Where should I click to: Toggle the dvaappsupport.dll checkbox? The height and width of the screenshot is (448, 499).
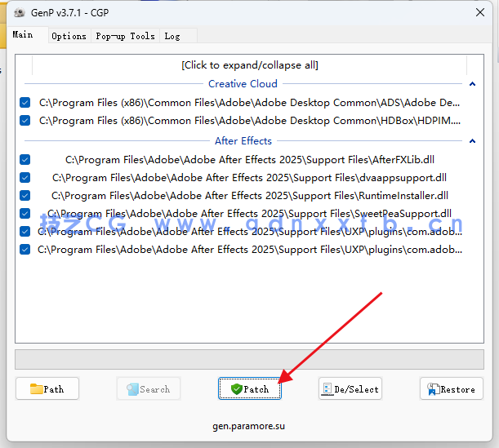click(25, 178)
